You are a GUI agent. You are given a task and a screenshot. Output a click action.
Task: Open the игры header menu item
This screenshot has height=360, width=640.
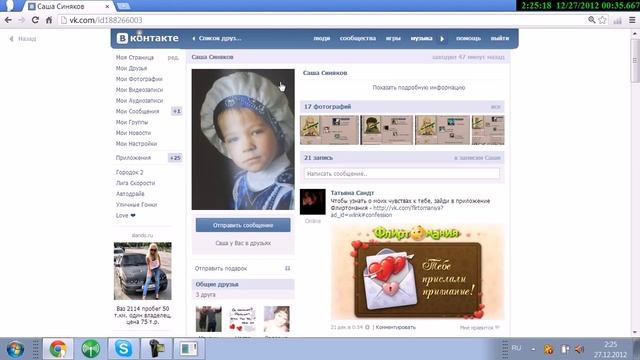pos(393,38)
